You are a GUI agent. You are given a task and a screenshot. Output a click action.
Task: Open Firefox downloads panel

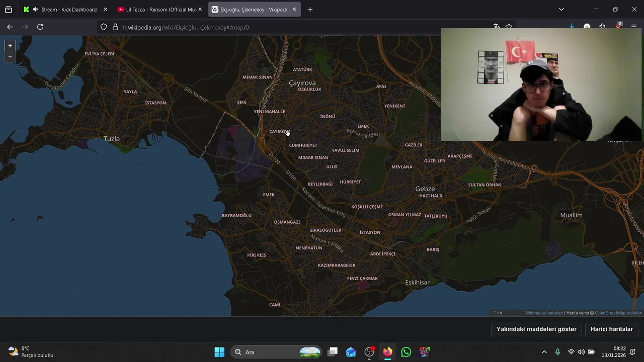[572, 27]
